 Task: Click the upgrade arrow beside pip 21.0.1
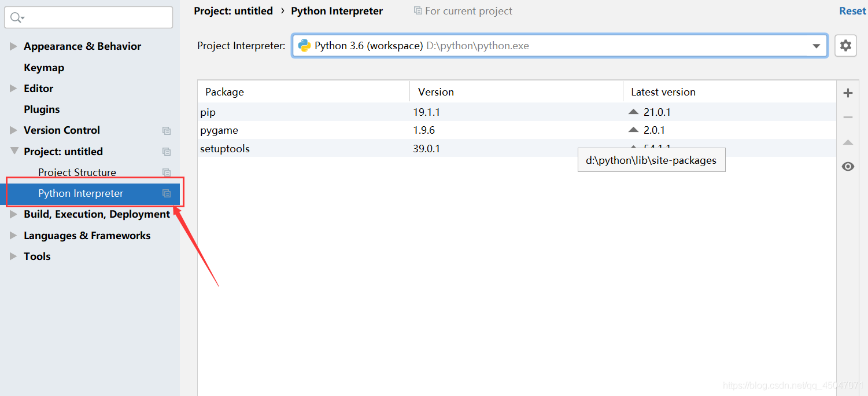(x=633, y=111)
